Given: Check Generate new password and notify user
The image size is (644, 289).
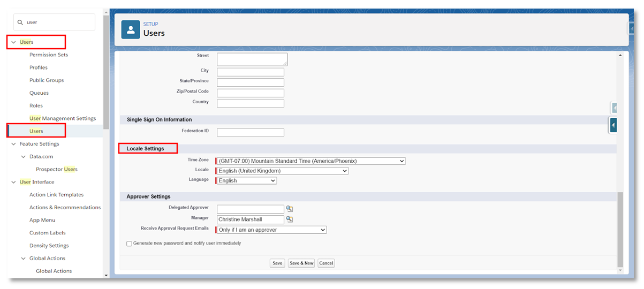Looking at the screenshot, I should [x=129, y=244].
